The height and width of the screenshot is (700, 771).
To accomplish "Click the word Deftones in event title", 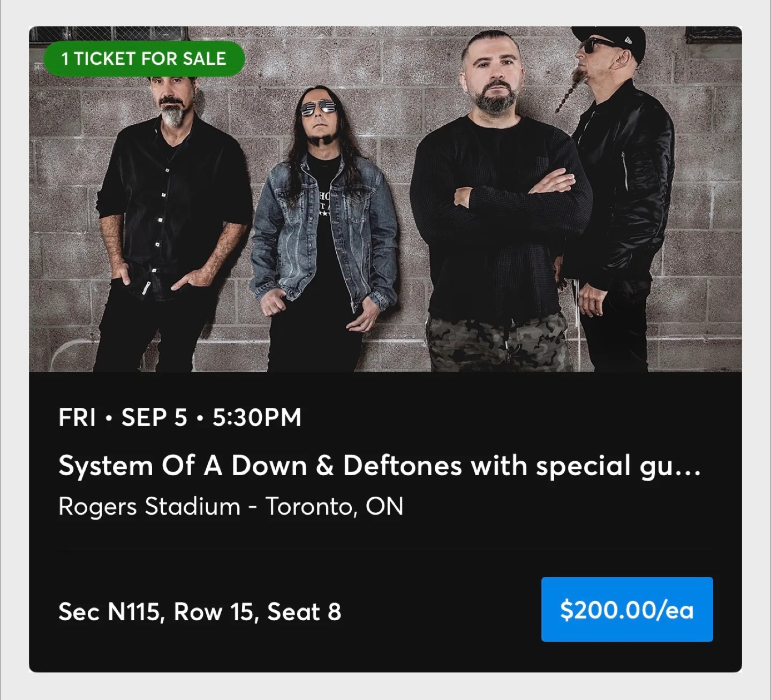I will point(402,466).
